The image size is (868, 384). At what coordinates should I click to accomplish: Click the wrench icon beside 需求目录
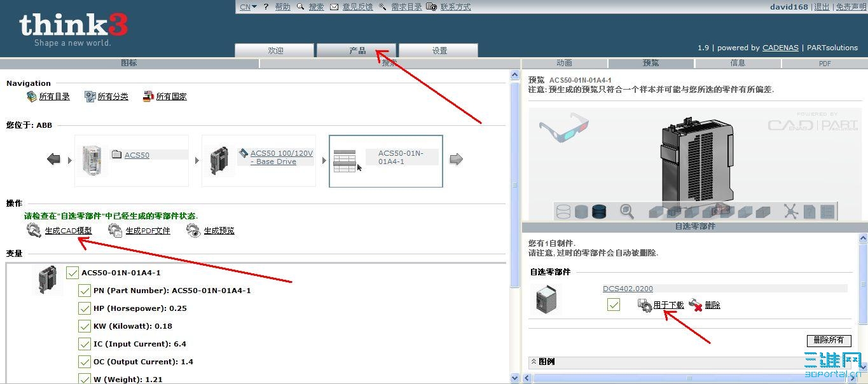pos(383,7)
